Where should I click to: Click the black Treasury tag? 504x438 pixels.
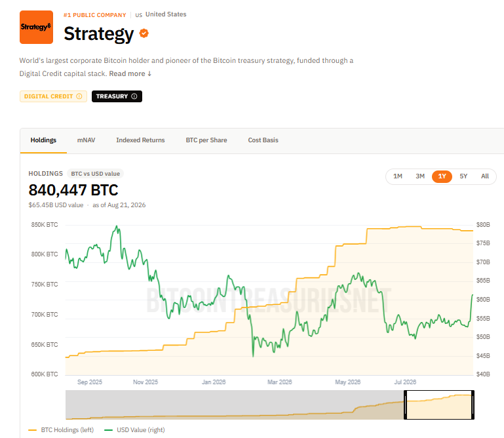117,96
